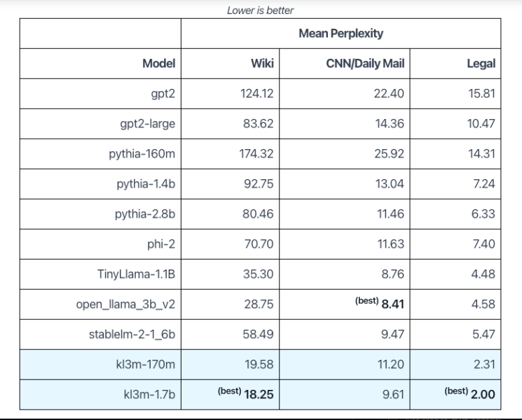Image resolution: width=522 pixels, height=420 pixels.
Task: Select the pythia-2.8b CNN value 11.46
Action: (390, 214)
